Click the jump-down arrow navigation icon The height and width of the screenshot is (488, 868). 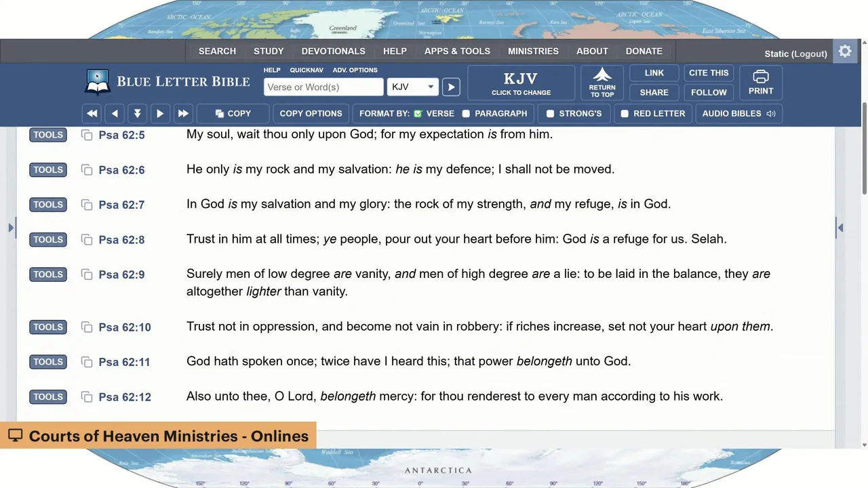(137, 113)
